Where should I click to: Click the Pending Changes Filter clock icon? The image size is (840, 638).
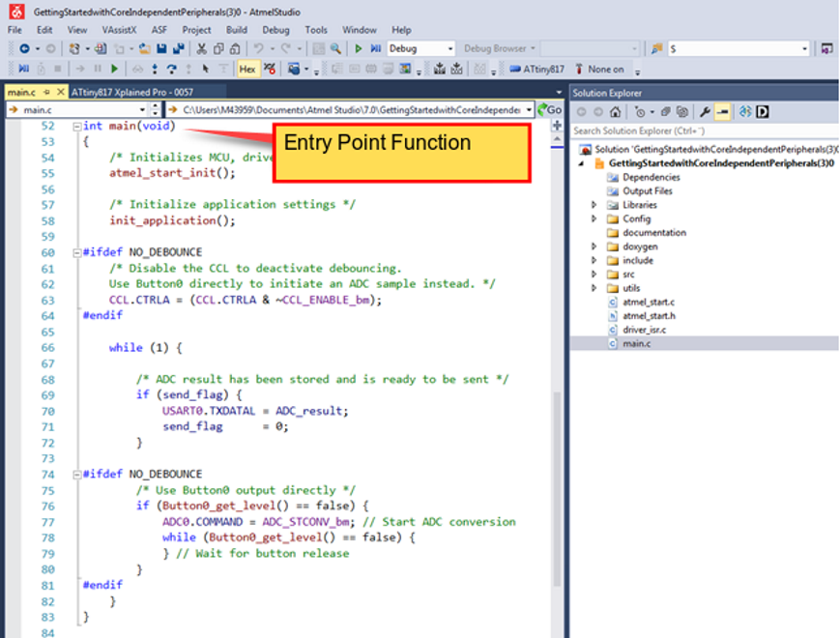640,112
